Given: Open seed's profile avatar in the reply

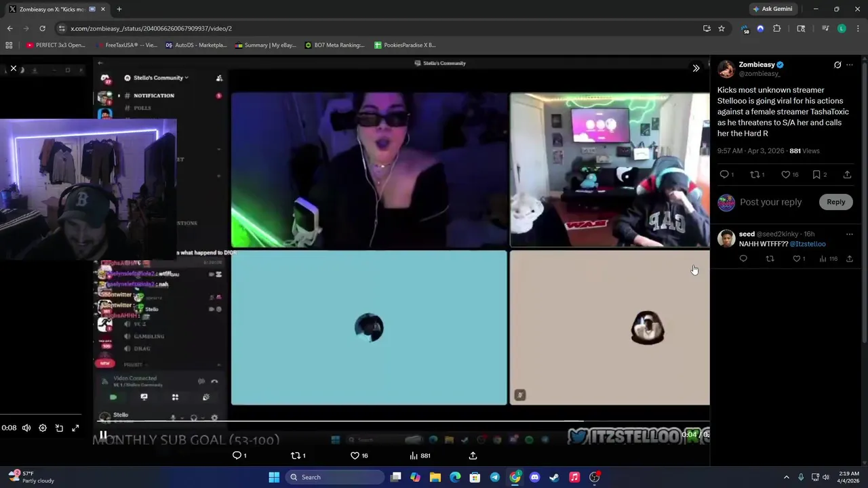Looking at the screenshot, I should coord(726,239).
